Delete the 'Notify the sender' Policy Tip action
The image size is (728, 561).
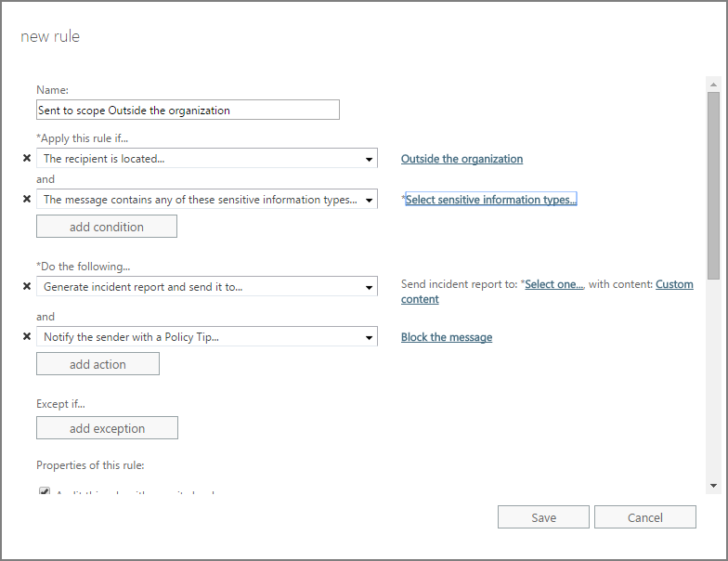coord(27,336)
